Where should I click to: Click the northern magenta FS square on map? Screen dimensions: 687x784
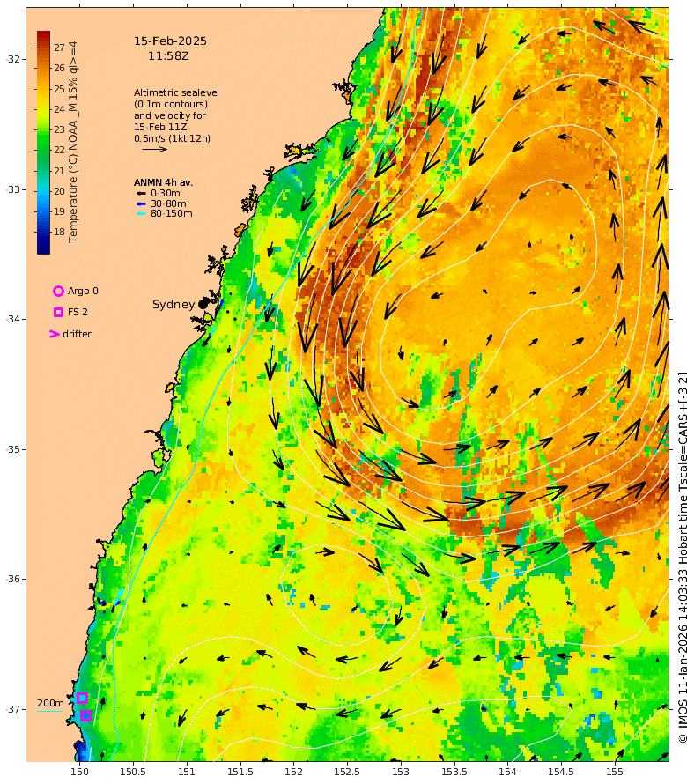pyautogui.click(x=83, y=698)
